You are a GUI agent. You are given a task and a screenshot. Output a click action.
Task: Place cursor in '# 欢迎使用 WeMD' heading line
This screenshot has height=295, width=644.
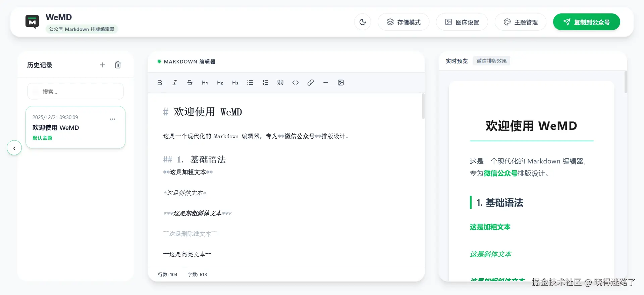point(203,112)
